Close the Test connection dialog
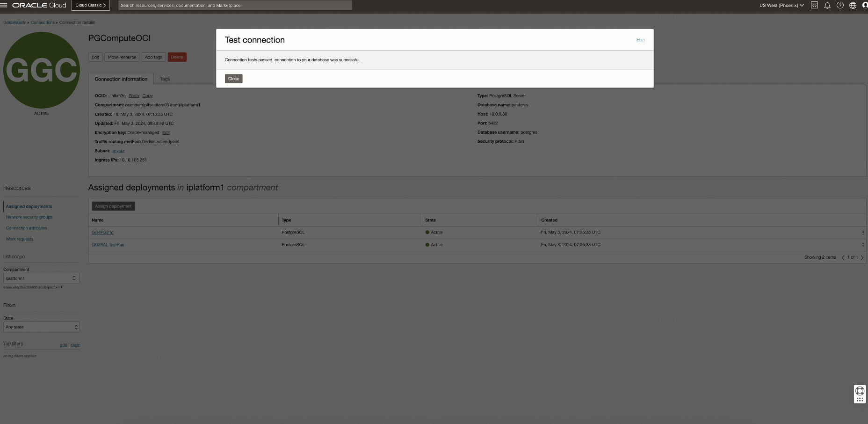This screenshot has height=424, width=868. pyautogui.click(x=233, y=79)
